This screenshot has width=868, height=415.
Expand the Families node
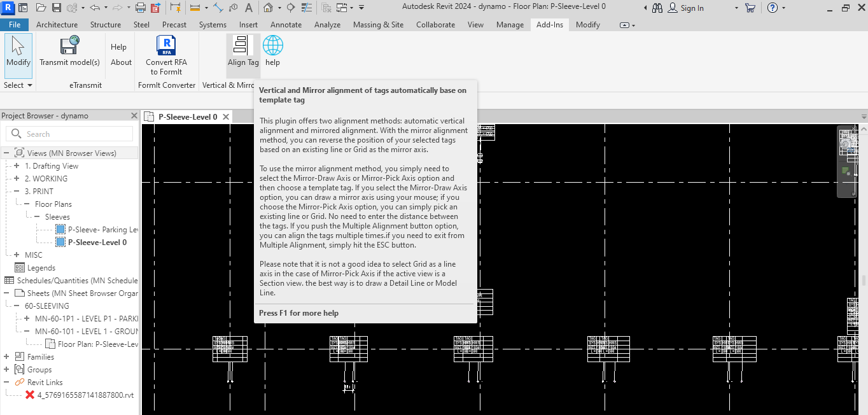(x=6, y=357)
